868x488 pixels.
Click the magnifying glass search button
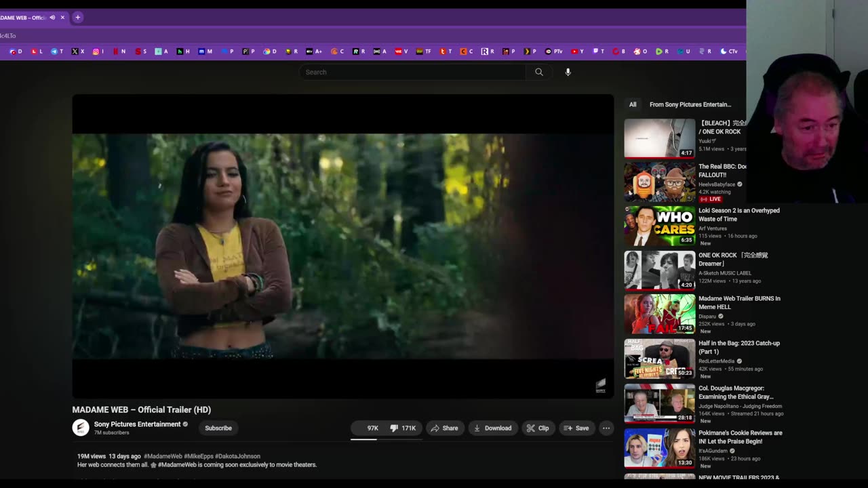[x=539, y=72]
